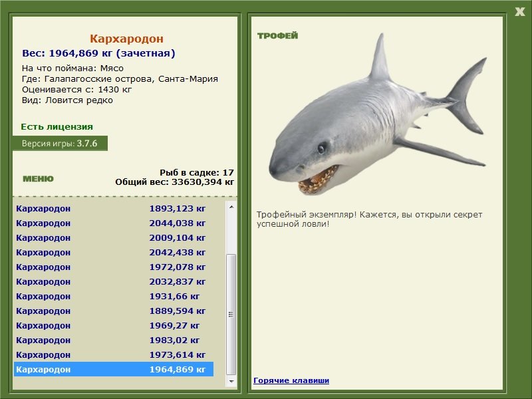Select the Кархародон 1983,02 кг entry
The height and width of the screenshot is (399, 532).
tap(113, 340)
